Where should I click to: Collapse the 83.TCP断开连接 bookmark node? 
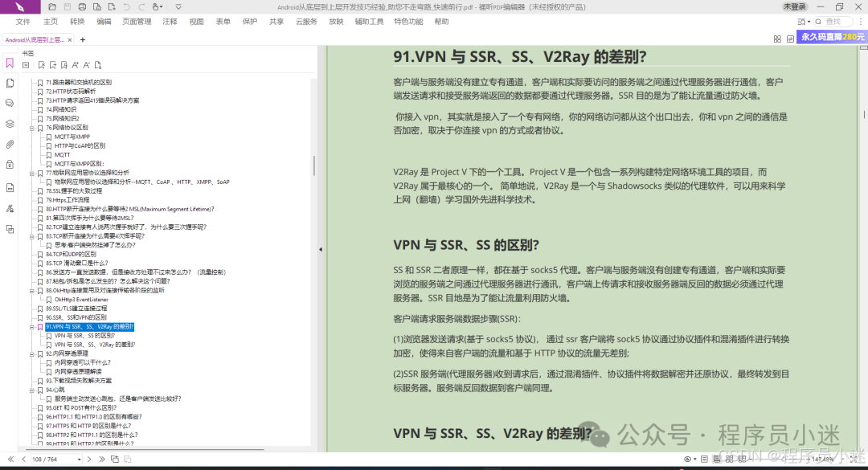coord(32,236)
